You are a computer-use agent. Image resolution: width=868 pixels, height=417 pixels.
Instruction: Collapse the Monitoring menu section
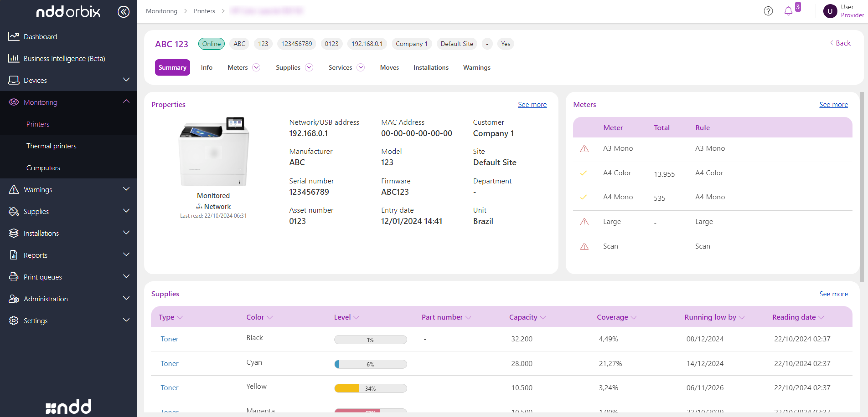pos(126,102)
